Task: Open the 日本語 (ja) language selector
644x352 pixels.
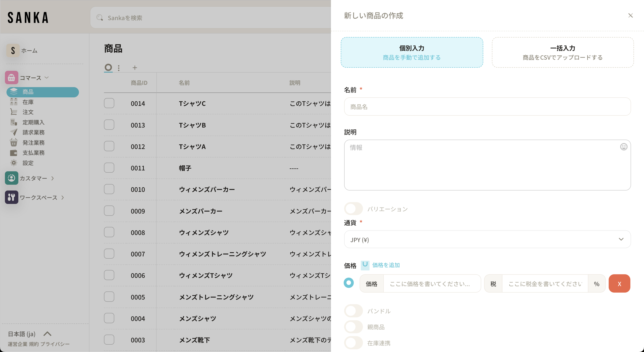Action: click(x=30, y=334)
